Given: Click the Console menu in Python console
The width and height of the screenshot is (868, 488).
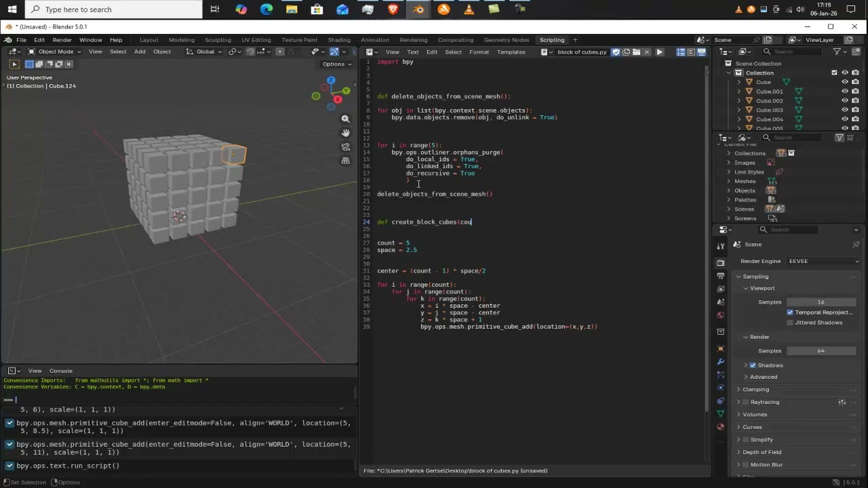Looking at the screenshot, I should [x=60, y=371].
